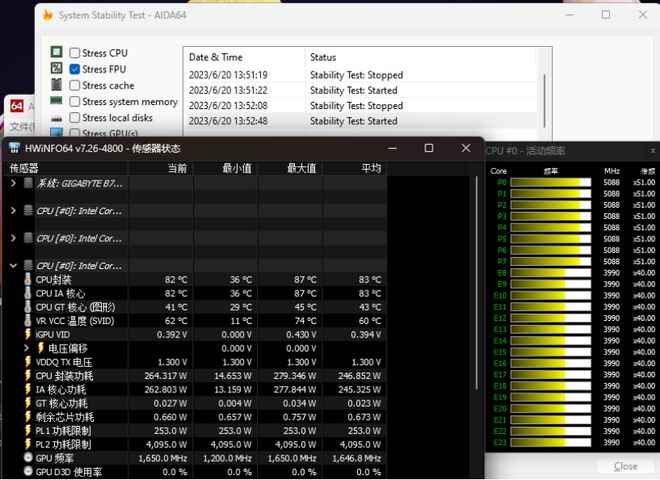Select the CPU 封装功耗 sensor row label

[x=64, y=376]
